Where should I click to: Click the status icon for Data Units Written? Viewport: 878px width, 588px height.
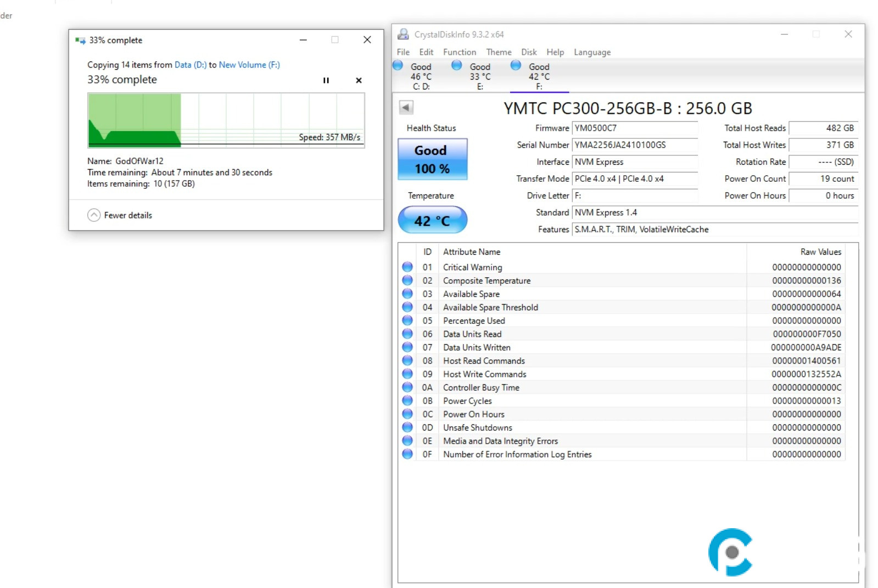pos(407,347)
